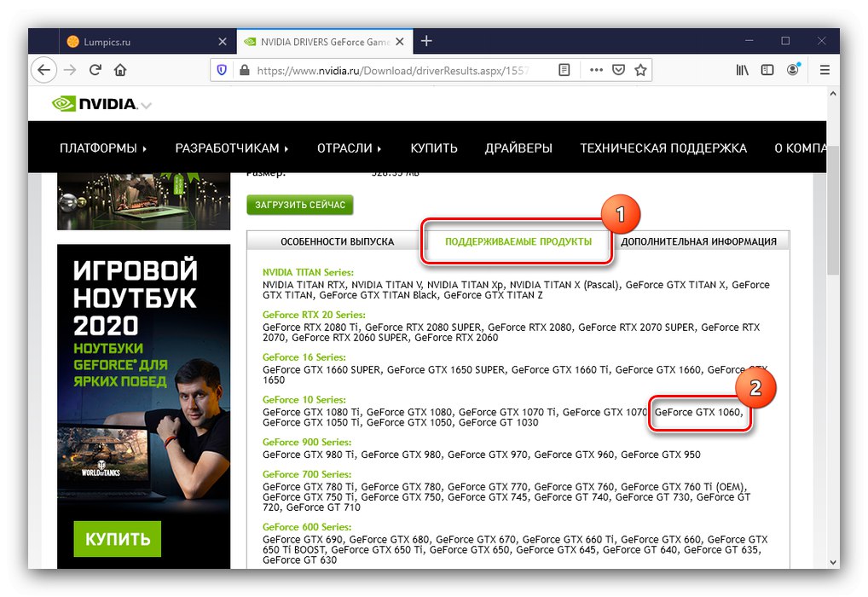The width and height of the screenshot is (868, 597).
Task: Click the GeForce GTX 1060 text
Action: pos(697,412)
